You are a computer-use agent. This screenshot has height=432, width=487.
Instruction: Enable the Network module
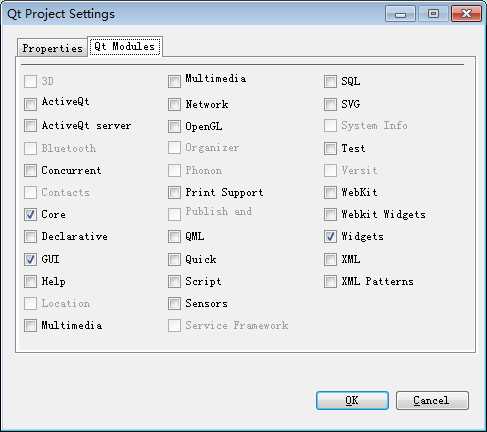(x=174, y=104)
